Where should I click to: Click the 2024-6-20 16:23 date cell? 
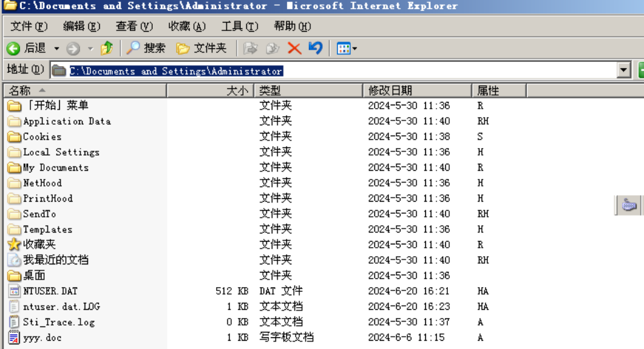[x=409, y=306]
